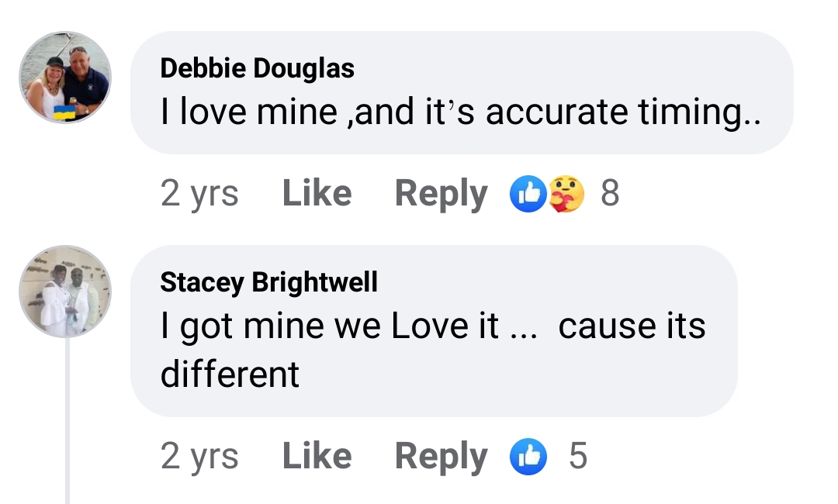Screen dimensions: 838x504
Task: Open Debbie Douglas's profile picture
Action: pyautogui.click(x=65, y=78)
